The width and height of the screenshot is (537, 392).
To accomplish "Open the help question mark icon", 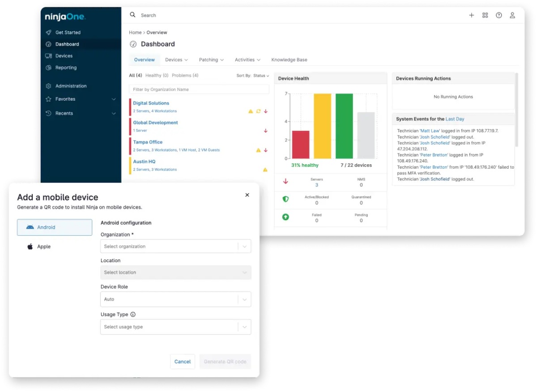I will (499, 15).
